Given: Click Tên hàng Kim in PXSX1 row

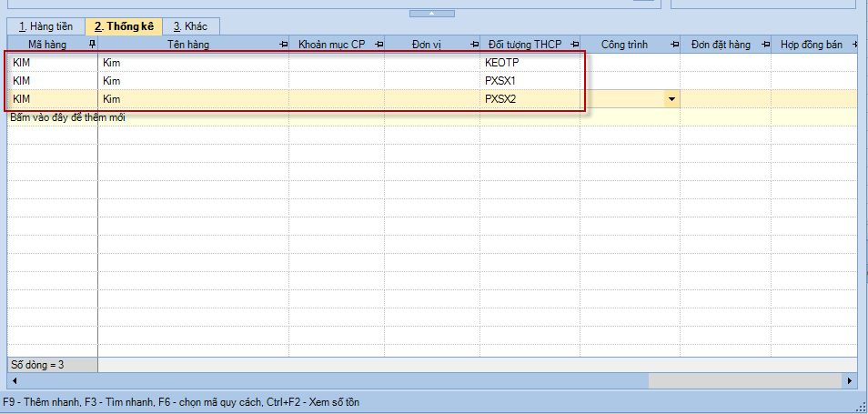Looking at the screenshot, I should point(193,81).
